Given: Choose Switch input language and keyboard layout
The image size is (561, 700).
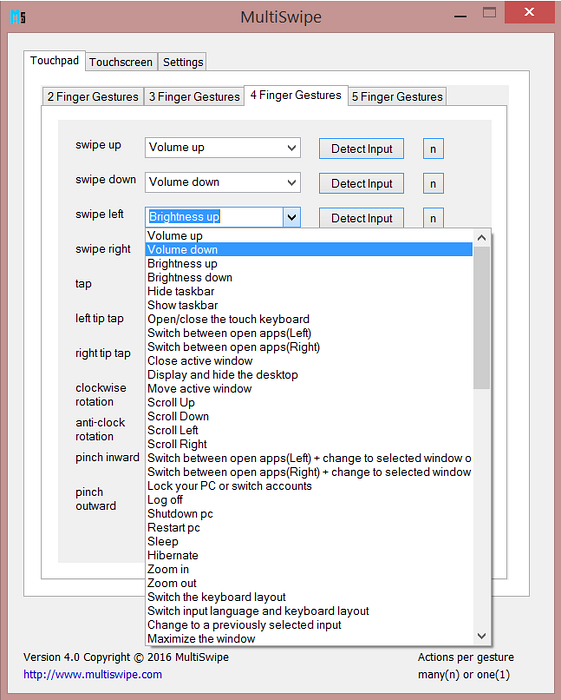Looking at the screenshot, I should tap(309, 611).
